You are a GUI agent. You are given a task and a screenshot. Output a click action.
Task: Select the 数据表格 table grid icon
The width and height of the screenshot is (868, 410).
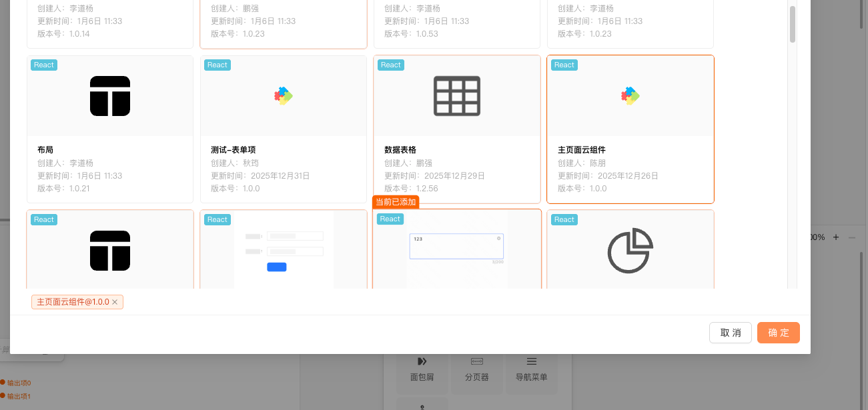457,96
